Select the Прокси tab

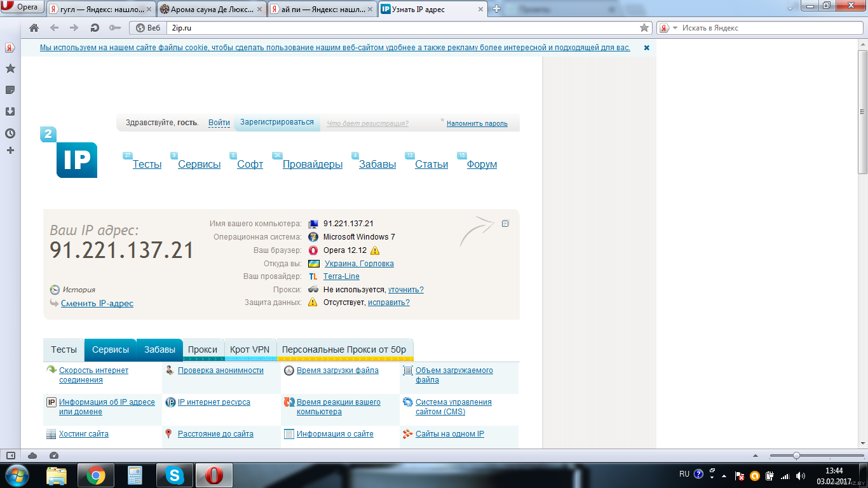click(203, 349)
